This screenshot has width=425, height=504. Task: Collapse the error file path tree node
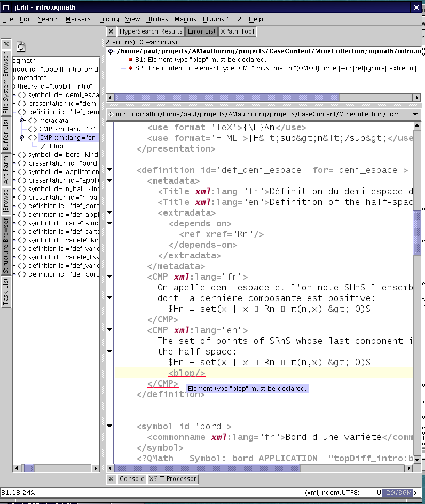(x=111, y=51)
